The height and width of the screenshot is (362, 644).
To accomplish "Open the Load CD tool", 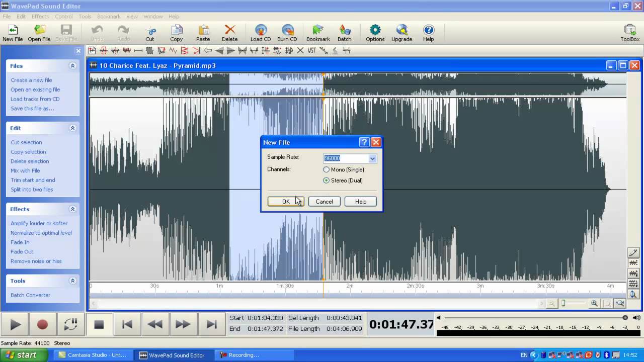I will pos(261,33).
